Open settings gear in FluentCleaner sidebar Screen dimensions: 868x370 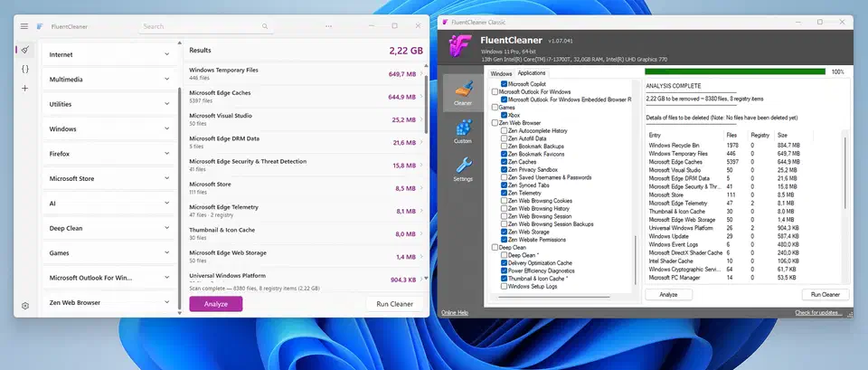[x=25, y=306]
